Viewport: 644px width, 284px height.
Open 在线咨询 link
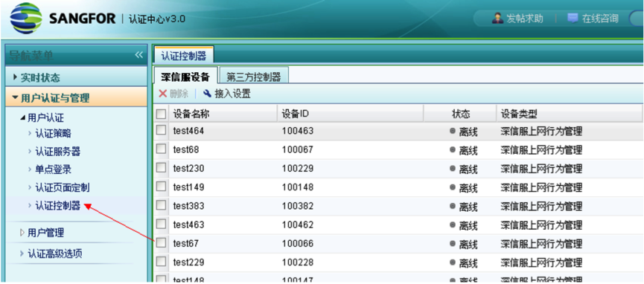(x=600, y=19)
